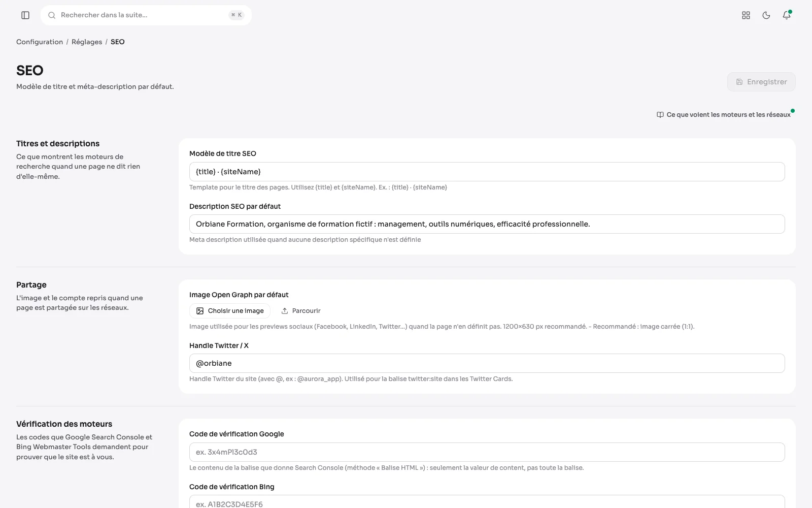Click the Enregistrer save button
Viewport: 812px width, 508px height.
761,82
